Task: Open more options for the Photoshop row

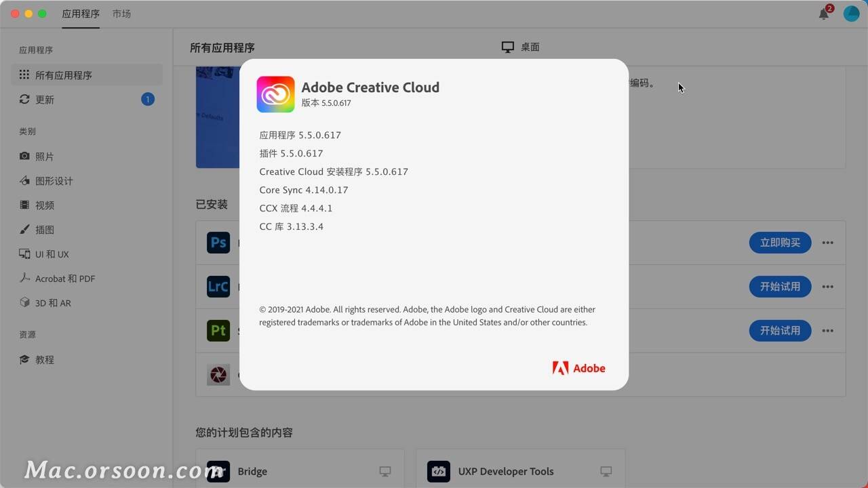Action: [x=827, y=242]
